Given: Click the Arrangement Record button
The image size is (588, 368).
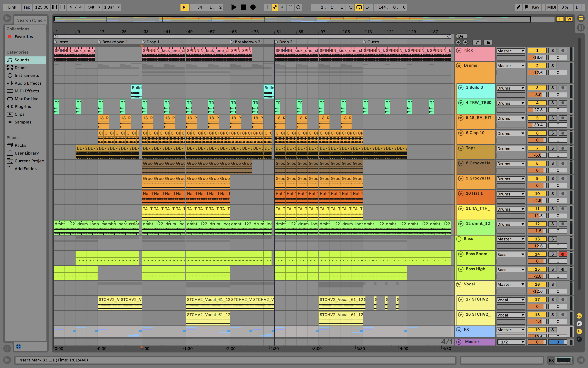Looking at the screenshot, I should 253,7.
